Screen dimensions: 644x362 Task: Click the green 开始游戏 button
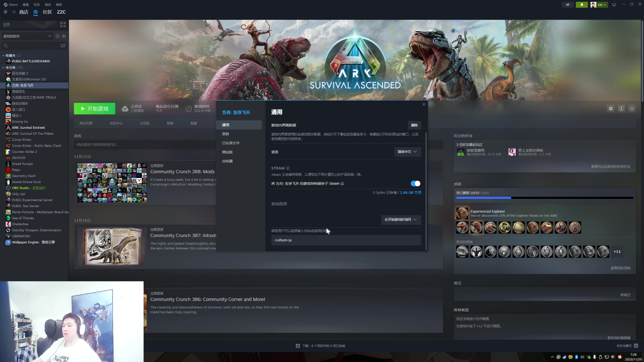(95, 109)
